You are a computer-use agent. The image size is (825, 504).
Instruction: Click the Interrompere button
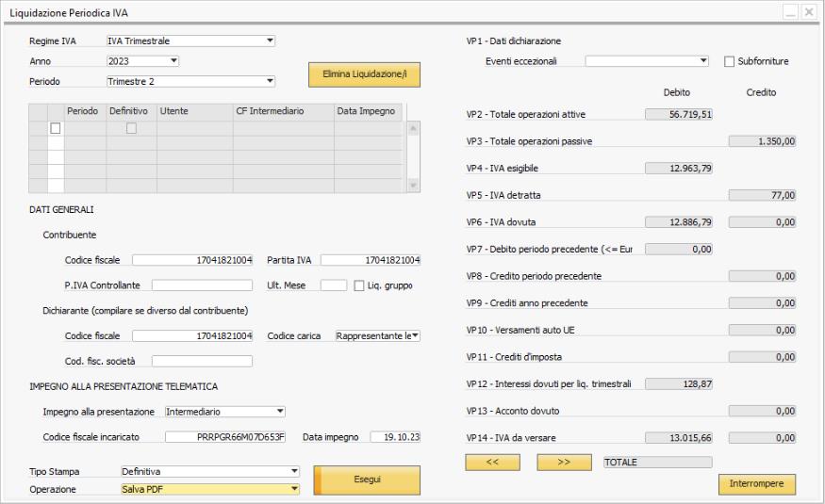coord(756,484)
